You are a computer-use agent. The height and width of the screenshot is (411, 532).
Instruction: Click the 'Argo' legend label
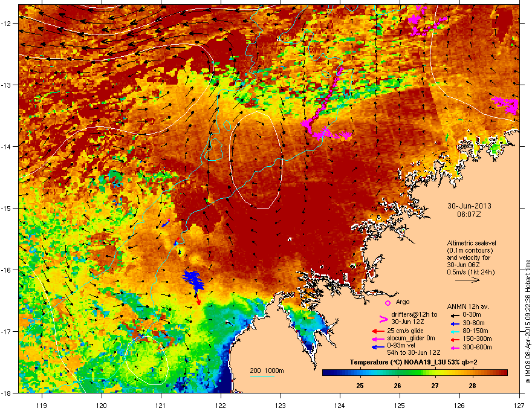coord(403,302)
